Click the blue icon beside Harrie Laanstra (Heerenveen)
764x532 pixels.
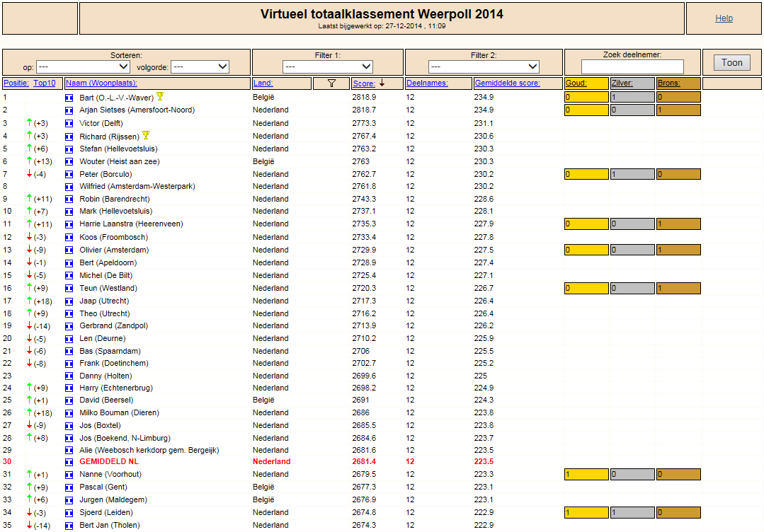(x=69, y=224)
